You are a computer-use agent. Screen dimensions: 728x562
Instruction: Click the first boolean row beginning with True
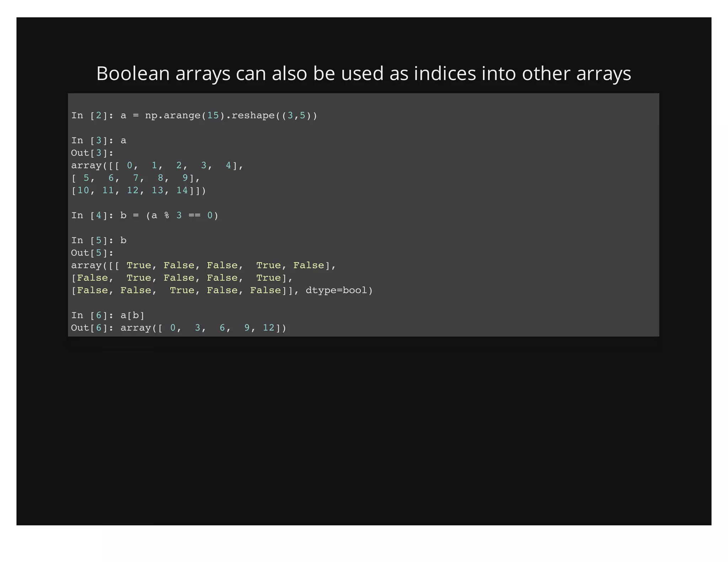tap(203, 265)
